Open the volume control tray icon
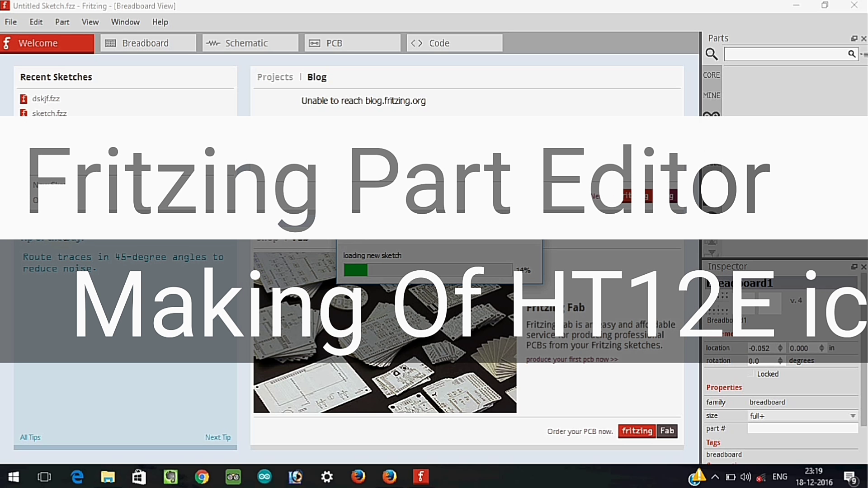The width and height of the screenshot is (868, 488). pos(746,477)
